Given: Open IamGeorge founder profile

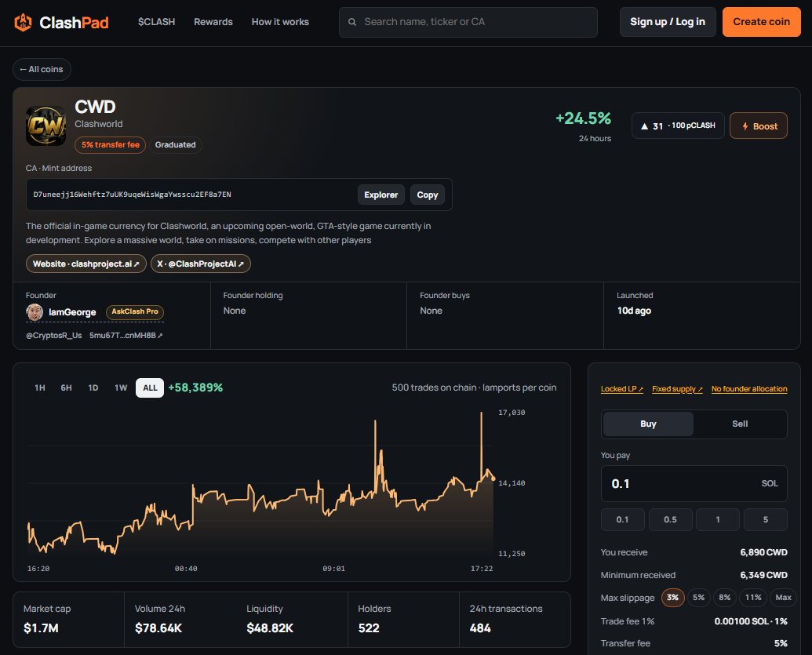Looking at the screenshot, I should coord(72,312).
